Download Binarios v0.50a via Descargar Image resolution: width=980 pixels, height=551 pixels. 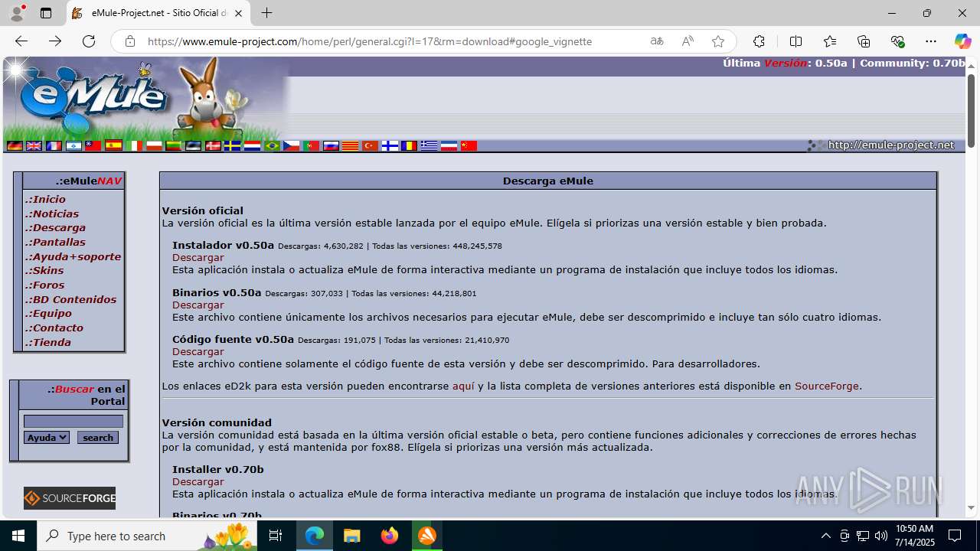[198, 305]
